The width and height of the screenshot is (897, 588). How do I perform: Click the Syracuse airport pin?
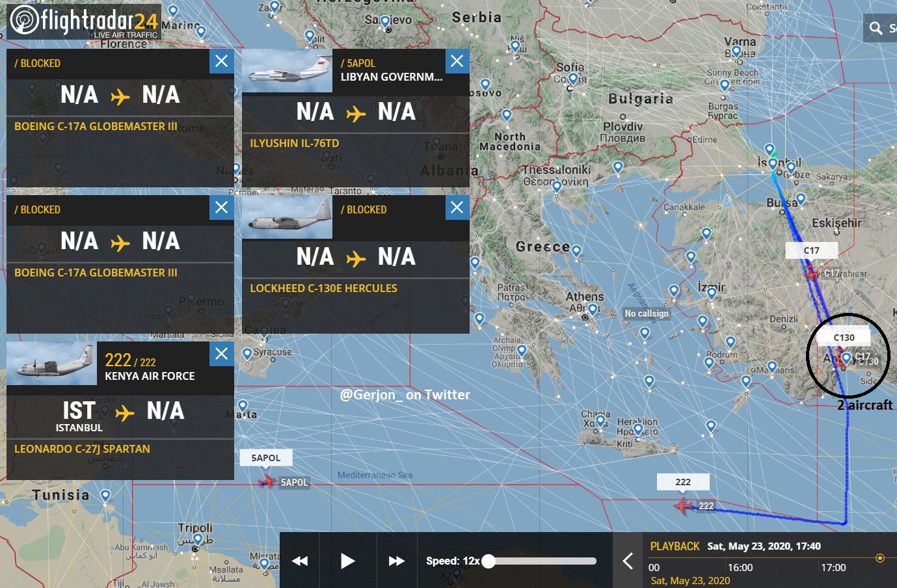(247, 354)
